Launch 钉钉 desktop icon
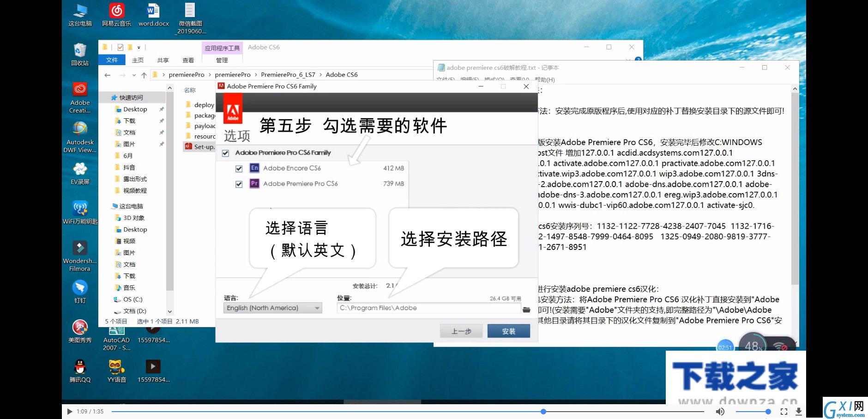 (80, 291)
